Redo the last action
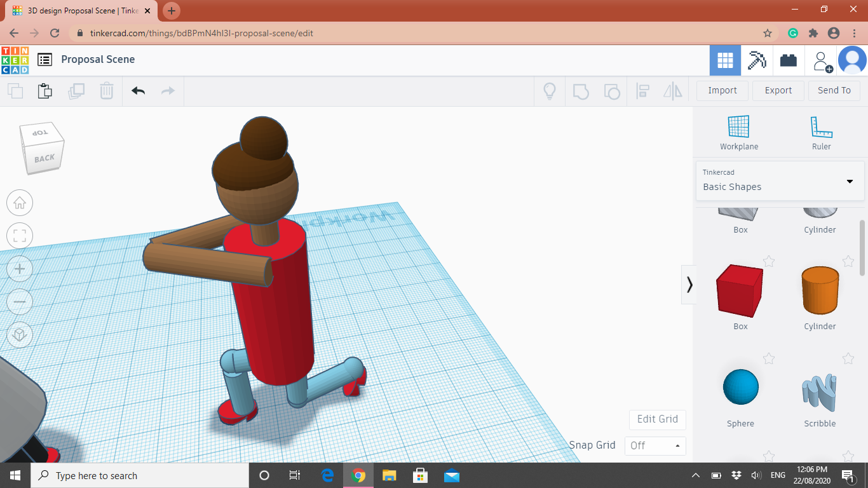 (168, 91)
